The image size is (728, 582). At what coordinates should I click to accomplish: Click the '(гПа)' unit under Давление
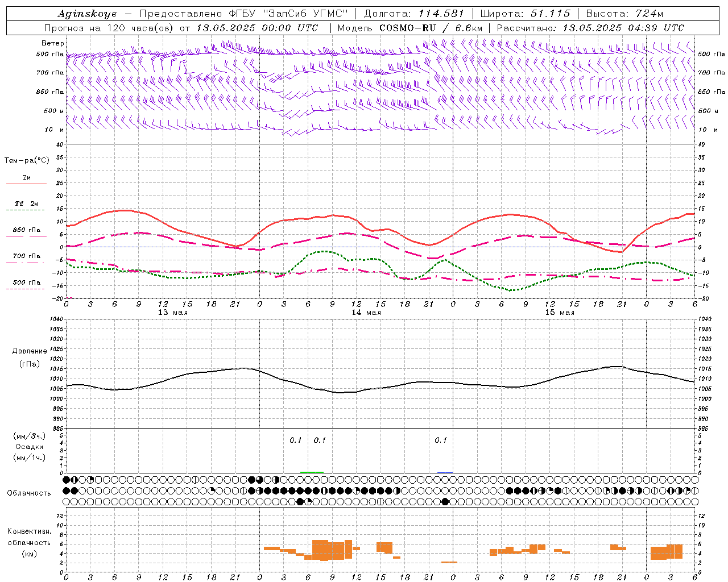pos(30,364)
